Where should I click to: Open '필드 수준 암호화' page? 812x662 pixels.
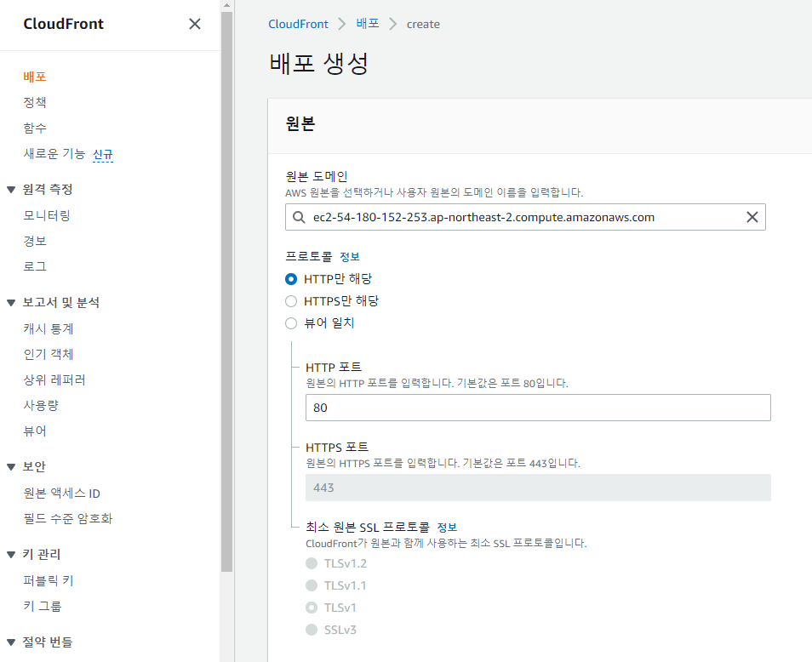tap(68, 519)
